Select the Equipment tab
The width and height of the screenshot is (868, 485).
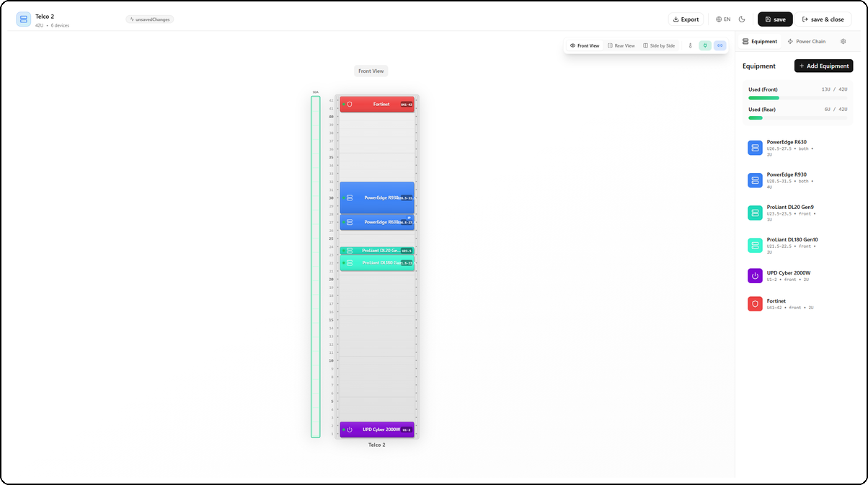pyautogui.click(x=759, y=41)
